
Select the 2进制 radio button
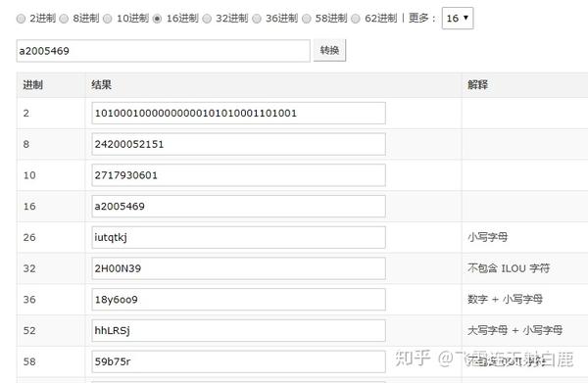[x=21, y=19]
